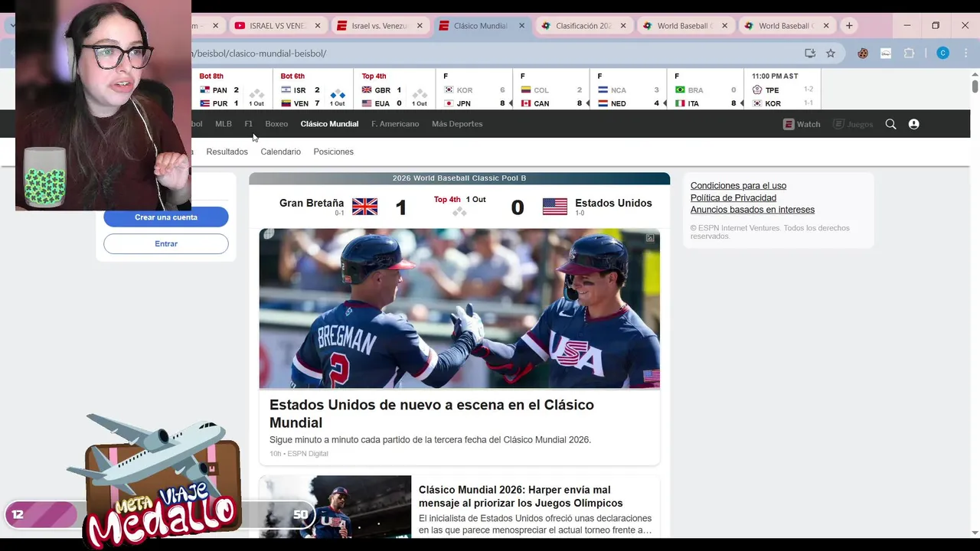The height and width of the screenshot is (551, 980).
Task: Open the Estados Unidos team name
Action: click(613, 203)
